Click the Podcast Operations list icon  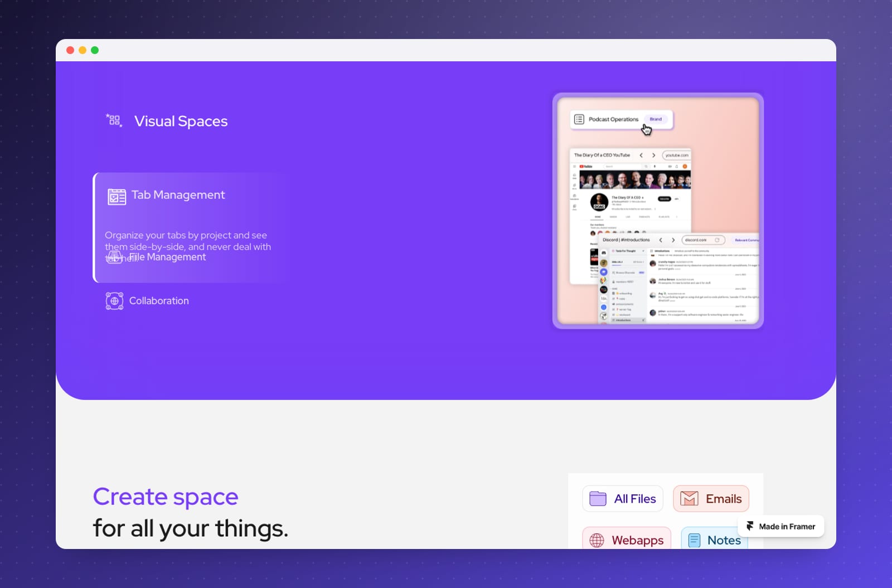(x=579, y=119)
